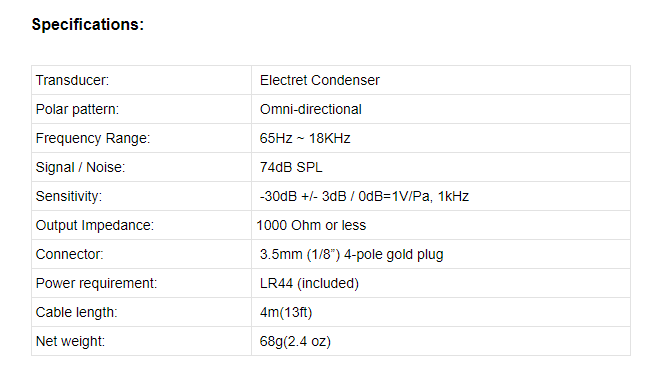Click the 3.5mm 4-pole gold plug value
The height and width of the screenshot is (376, 658).
coord(351,255)
